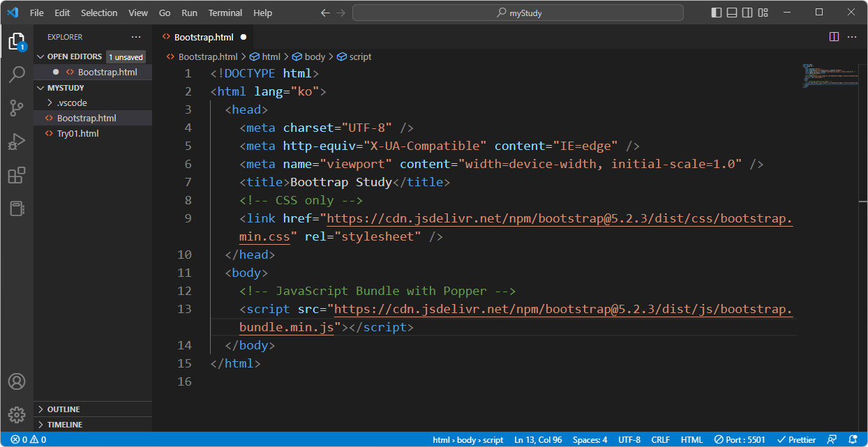Open the File menu
Screen dimensions: 868x447
coord(37,13)
